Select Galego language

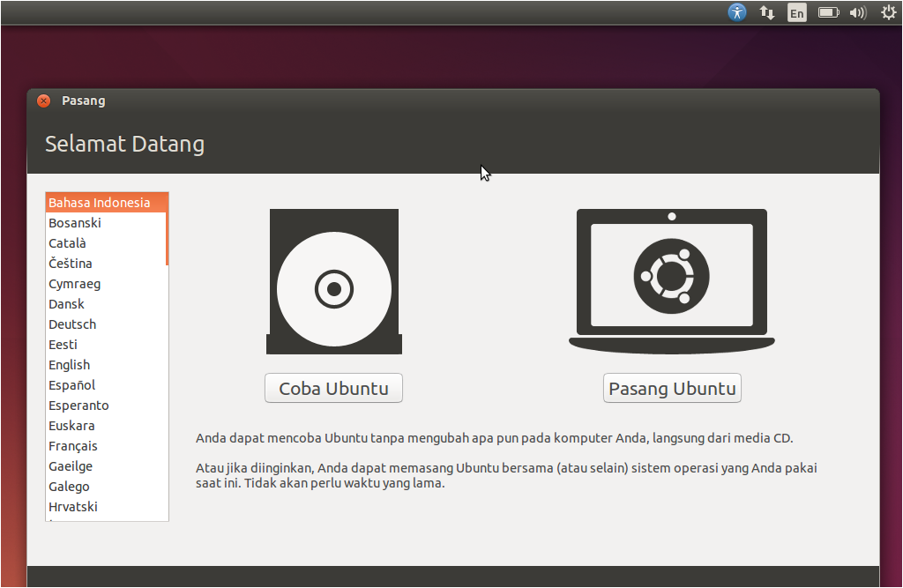[x=106, y=487]
